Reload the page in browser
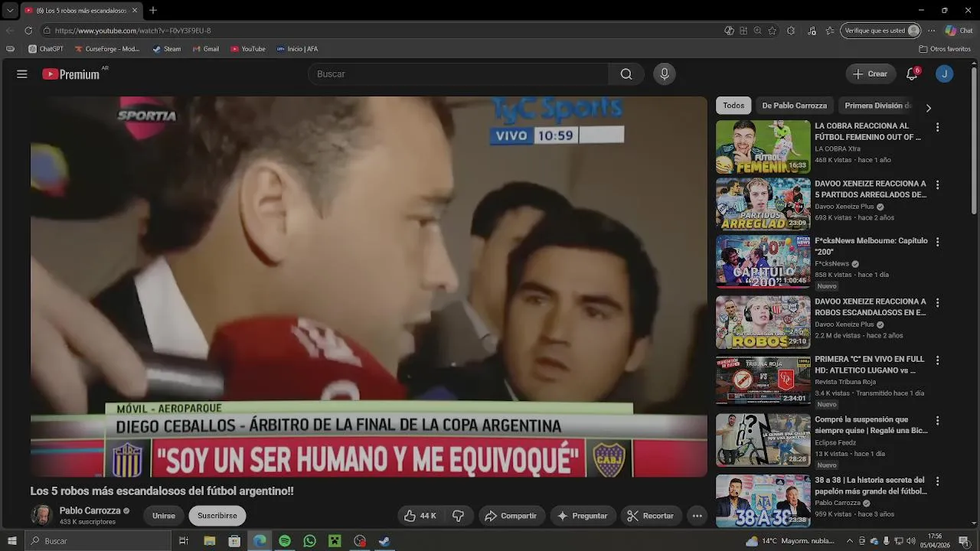 coord(28,31)
